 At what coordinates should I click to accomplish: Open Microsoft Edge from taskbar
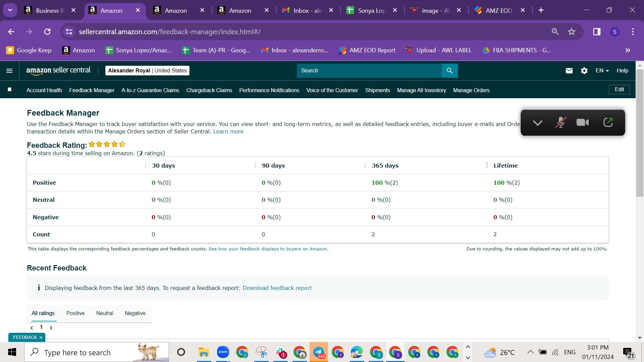[x=357, y=352]
